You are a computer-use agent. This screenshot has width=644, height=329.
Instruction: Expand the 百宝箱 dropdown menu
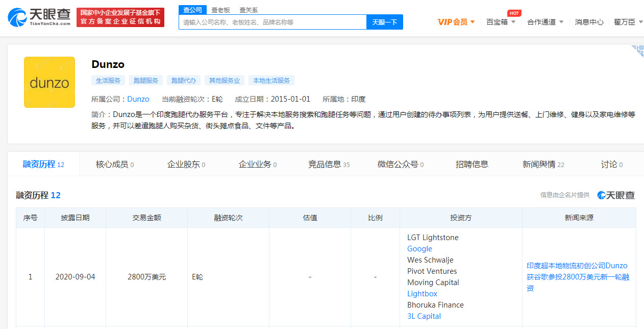pyautogui.click(x=501, y=22)
